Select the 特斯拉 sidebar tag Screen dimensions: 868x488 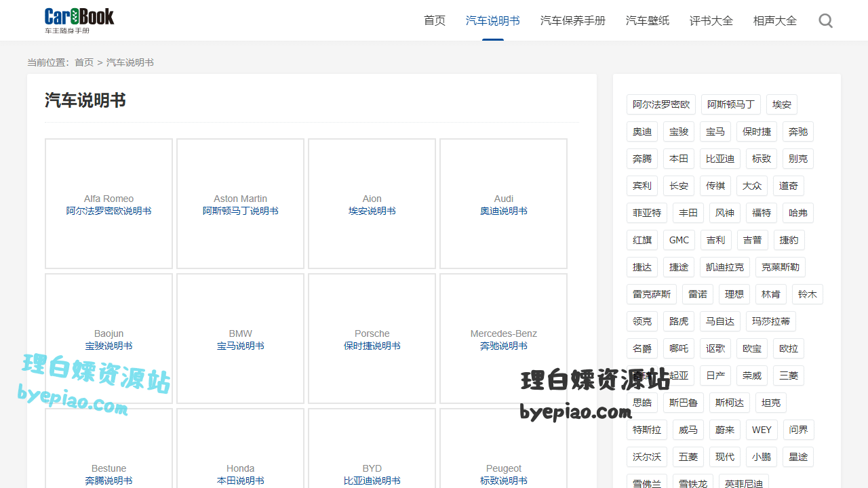tap(647, 430)
